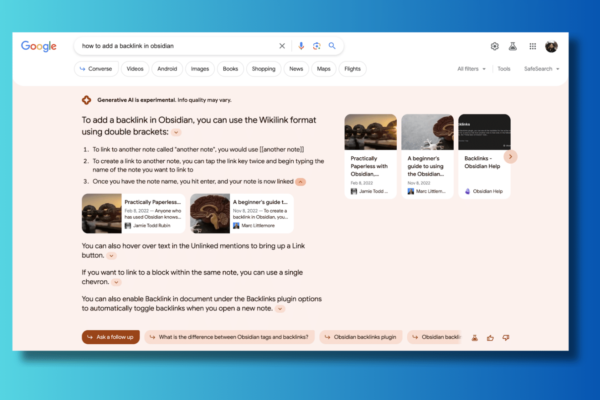Click list item 'To link to another note called'

(198, 150)
